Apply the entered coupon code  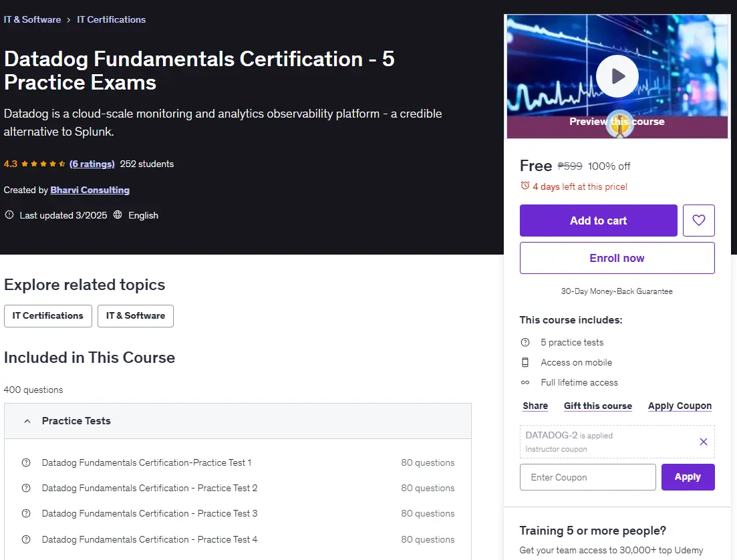(688, 476)
